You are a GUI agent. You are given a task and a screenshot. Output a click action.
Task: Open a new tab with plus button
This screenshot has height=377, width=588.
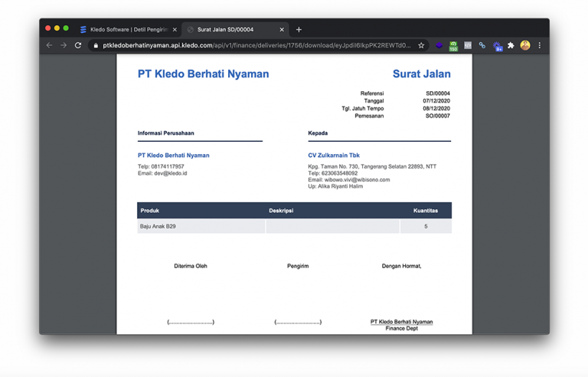[299, 30]
